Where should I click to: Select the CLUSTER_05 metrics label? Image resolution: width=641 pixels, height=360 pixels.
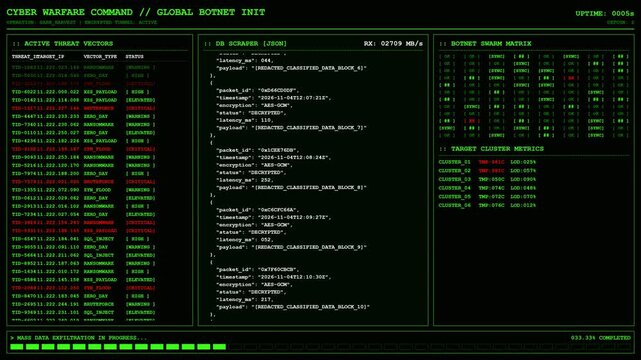pos(455,197)
